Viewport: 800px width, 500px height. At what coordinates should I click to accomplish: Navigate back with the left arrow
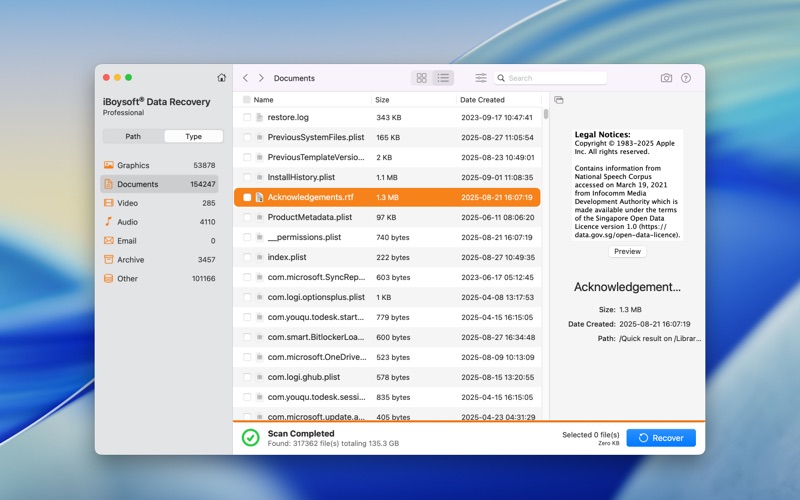tap(246, 78)
